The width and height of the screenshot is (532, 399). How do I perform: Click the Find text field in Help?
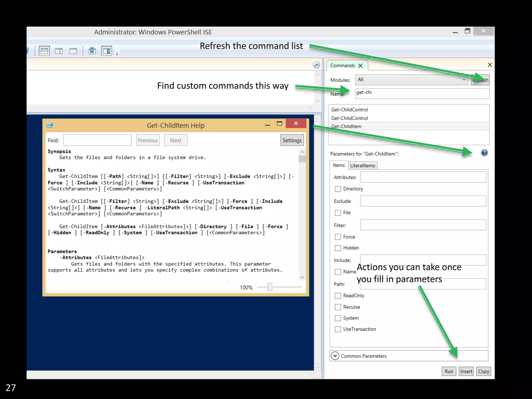pyautogui.click(x=97, y=140)
